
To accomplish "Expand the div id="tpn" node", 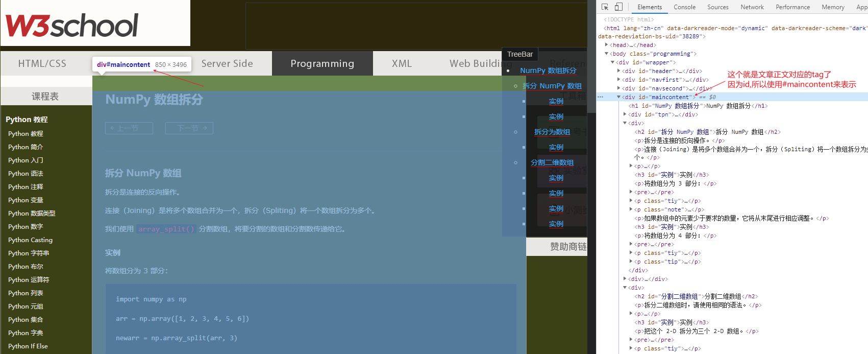I will click(x=625, y=114).
